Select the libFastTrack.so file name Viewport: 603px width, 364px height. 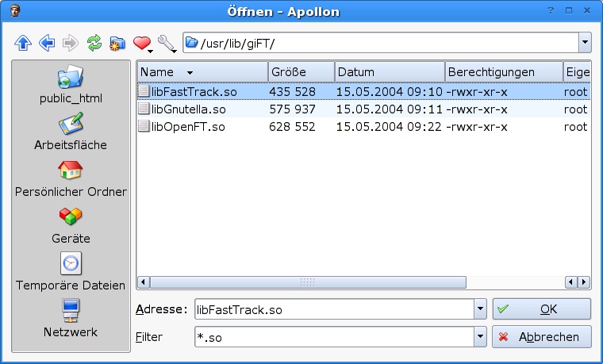[194, 91]
